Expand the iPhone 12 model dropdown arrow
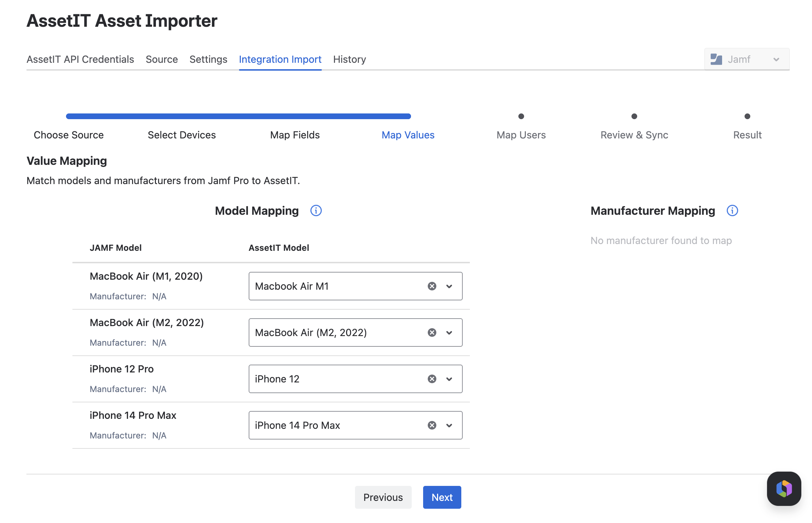 pos(449,379)
